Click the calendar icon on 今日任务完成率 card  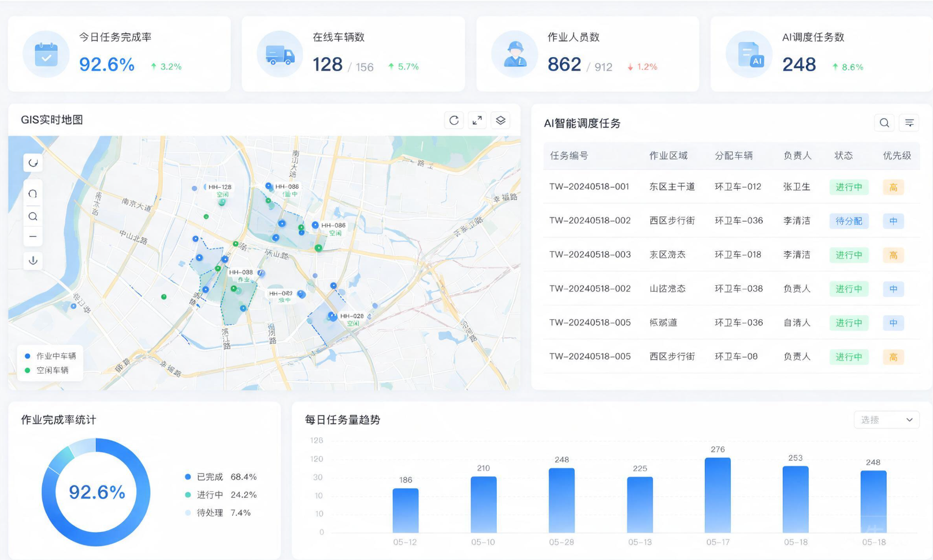click(46, 54)
